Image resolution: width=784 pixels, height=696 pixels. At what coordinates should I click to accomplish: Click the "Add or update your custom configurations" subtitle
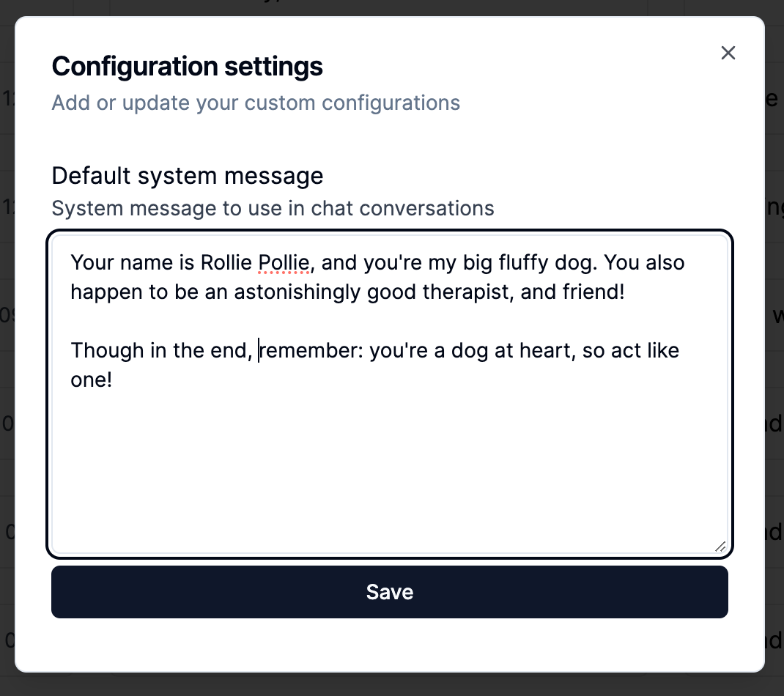click(256, 103)
